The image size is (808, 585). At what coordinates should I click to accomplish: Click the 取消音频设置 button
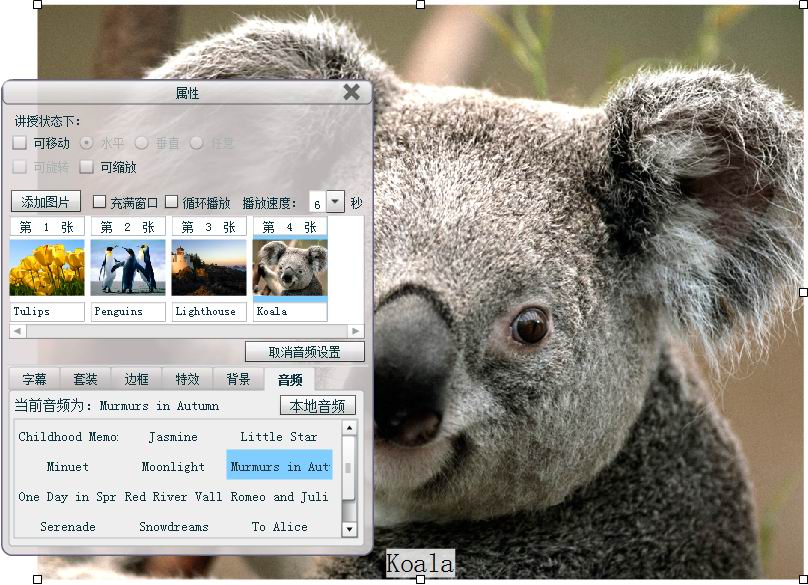pos(304,352)
